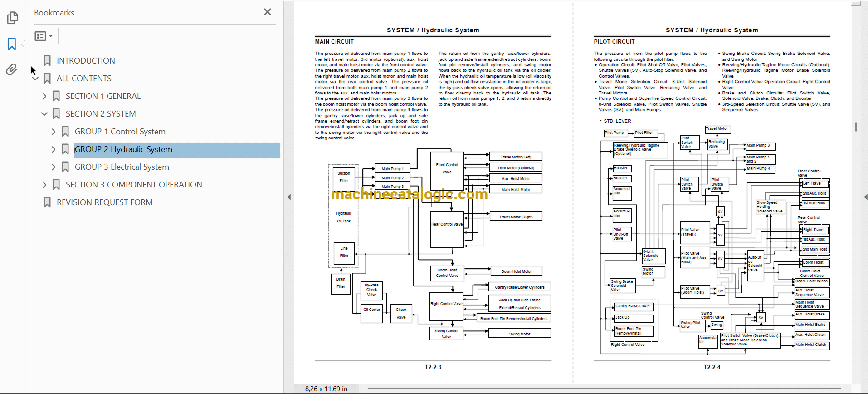This screenshot has width=868, height=394.
Task: Collapse SECTION 2 SYSTEM bookmark
Action: (44, 114)
